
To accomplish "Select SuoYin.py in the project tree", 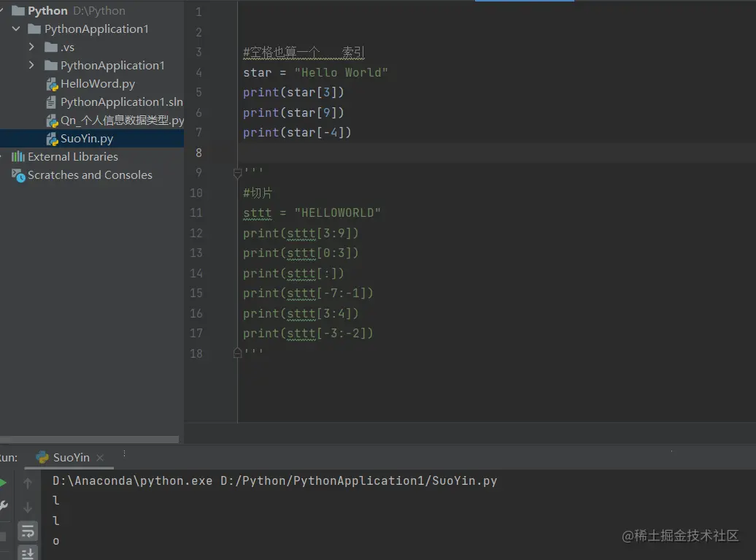I will [x=87, y=139].
